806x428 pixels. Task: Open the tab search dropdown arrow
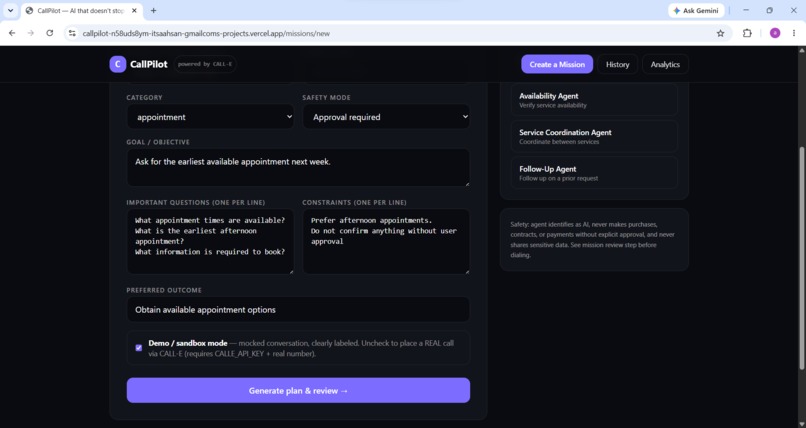click(10, 10)
